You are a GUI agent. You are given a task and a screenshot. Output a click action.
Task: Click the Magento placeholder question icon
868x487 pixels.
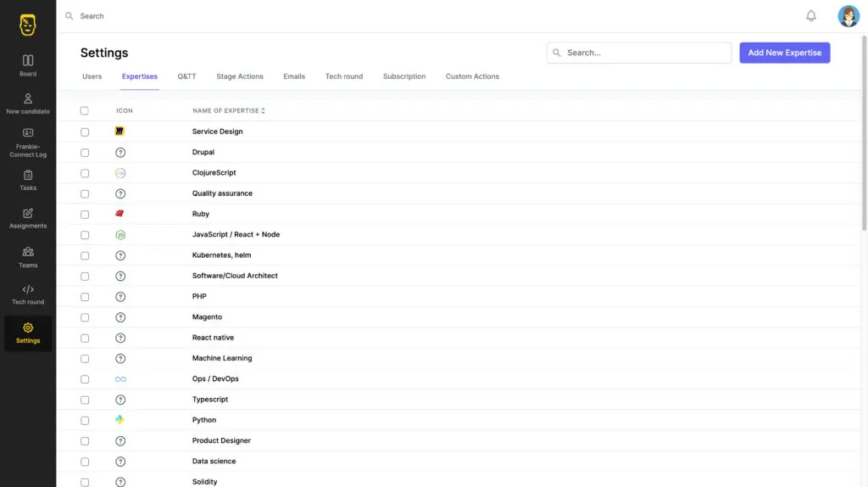pyautogui.click(x=120, y=317)
